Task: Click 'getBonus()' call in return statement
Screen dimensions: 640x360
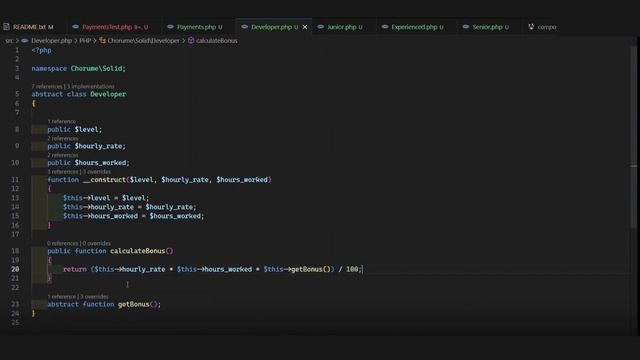Action: click(311, 269)
